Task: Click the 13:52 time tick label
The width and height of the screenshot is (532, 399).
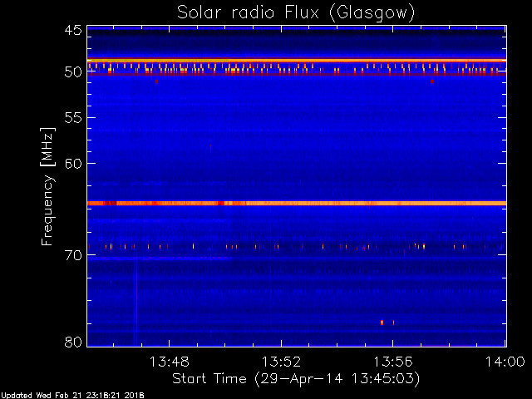Action: (x=281, y=362)
